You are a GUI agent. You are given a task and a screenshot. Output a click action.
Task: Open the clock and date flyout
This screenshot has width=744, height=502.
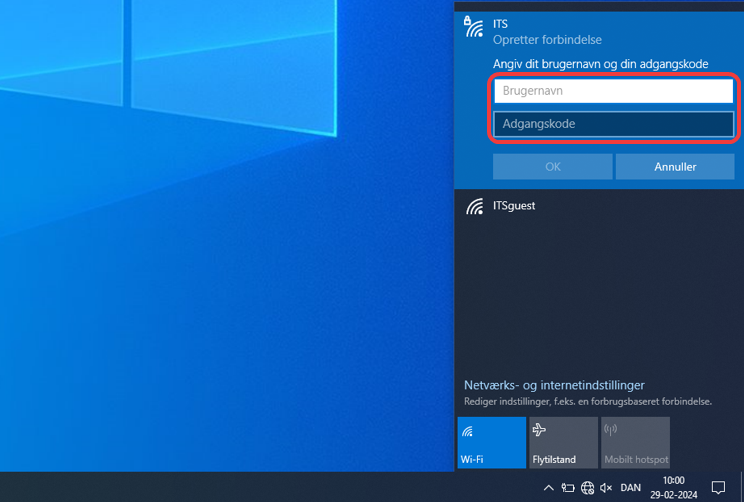click(673, 488)
